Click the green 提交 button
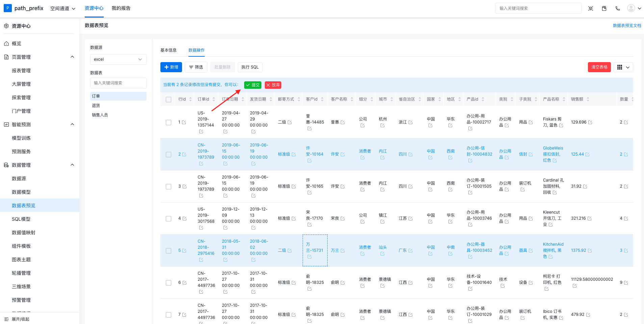 coord(253,85)
